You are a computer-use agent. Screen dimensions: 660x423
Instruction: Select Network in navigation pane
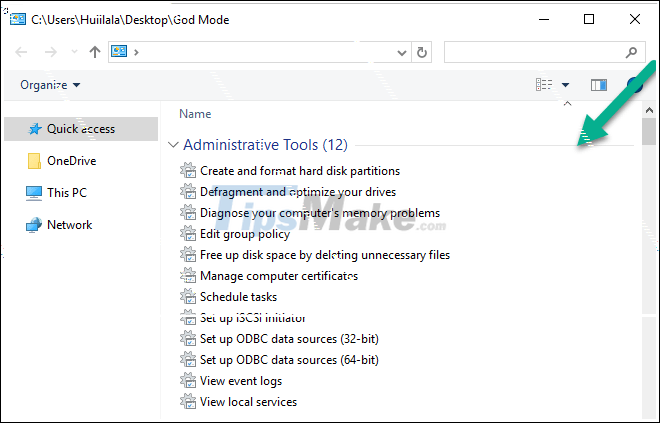pos(69,225)
